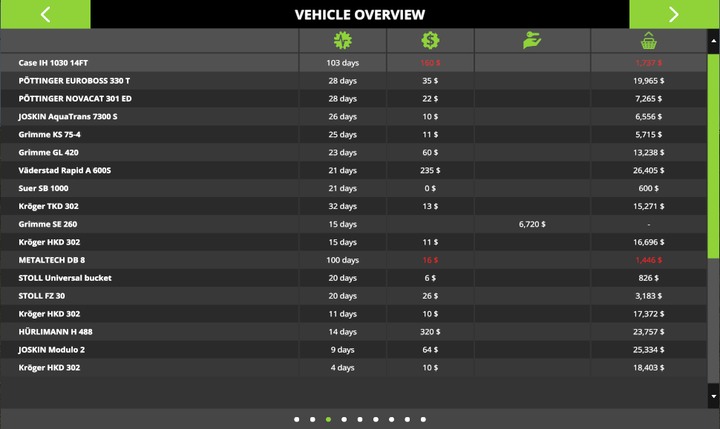Select the last page indicator dot

click(423, 420)
